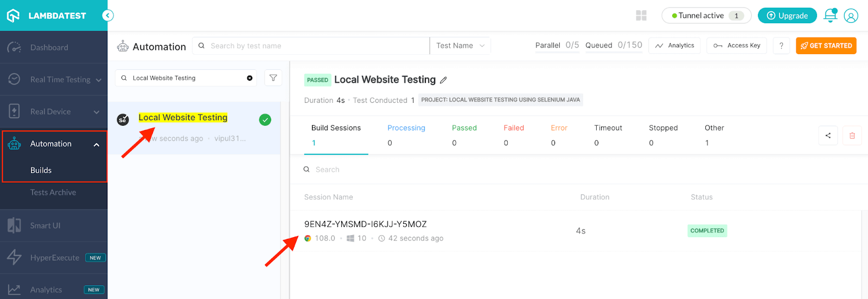Focus the Search by test name field
This screenshot has width=868, height=299.
pyautogui.click(x=311, y=45)
